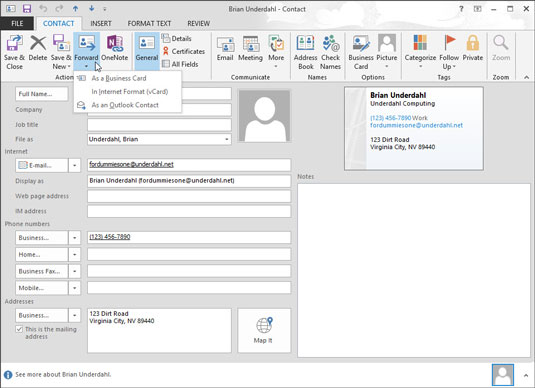Click the Full Name... button
Screen dimensions: 535x388
click(42, 94)
